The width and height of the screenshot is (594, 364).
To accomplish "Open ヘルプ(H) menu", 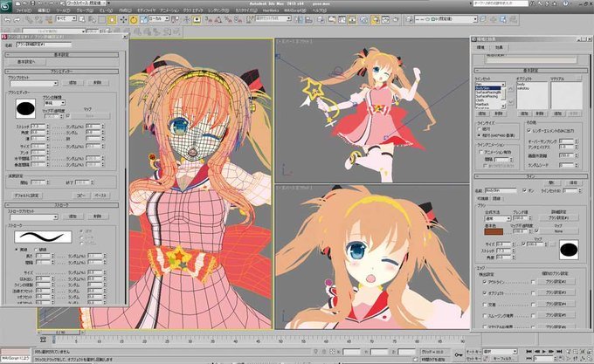I will coord(320,10).
